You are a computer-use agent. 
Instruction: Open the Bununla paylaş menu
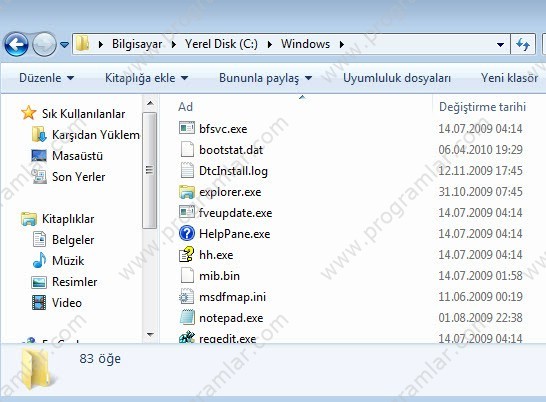265,78
